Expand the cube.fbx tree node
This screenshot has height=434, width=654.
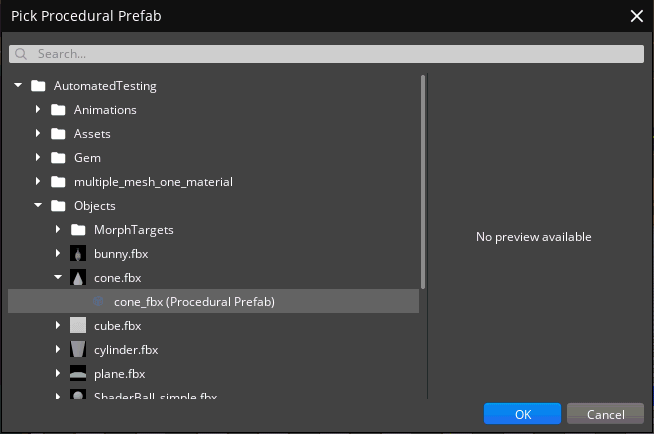pyautogui.click(x=58, y=326)
